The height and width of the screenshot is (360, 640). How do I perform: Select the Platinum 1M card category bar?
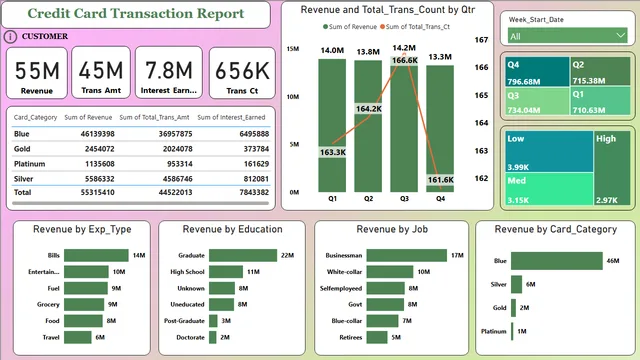pyautogui.click(x=512, y=331)
